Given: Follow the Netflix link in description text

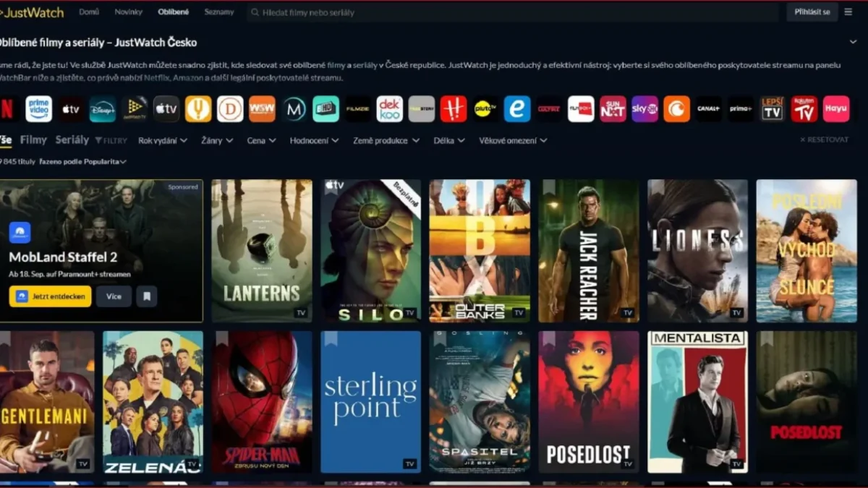Looking at the screenshot, I should click(156, 78).
